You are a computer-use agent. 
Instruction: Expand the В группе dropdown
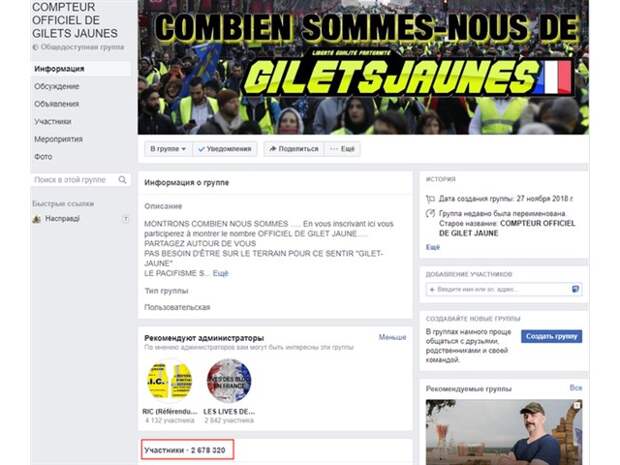point(168,149)
